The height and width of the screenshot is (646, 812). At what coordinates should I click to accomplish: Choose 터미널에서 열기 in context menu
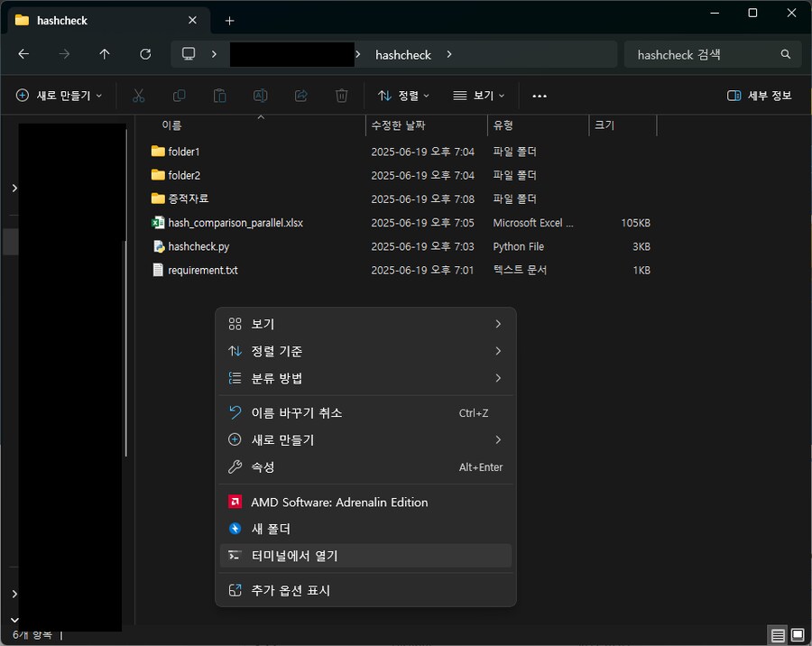click(x=365, y=556)
